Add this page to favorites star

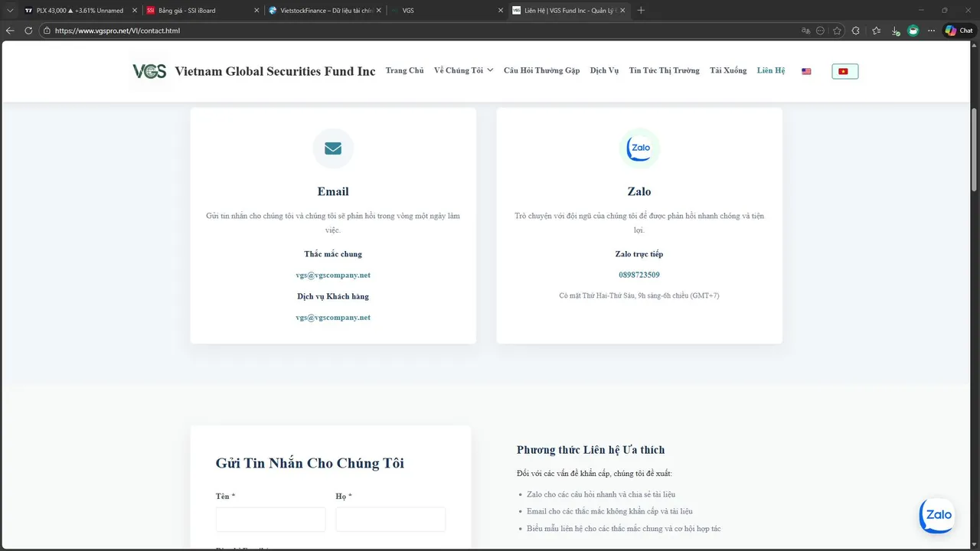(838, 31)
